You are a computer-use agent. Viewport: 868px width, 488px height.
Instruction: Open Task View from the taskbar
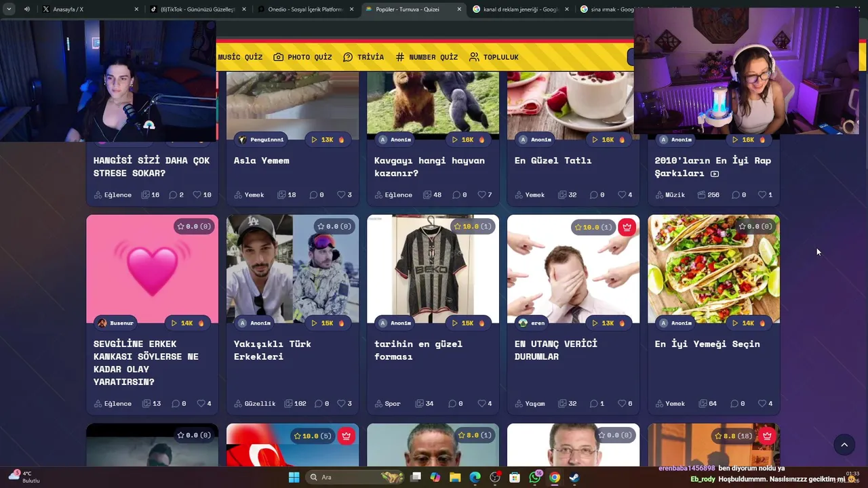(x=416, y=477)
